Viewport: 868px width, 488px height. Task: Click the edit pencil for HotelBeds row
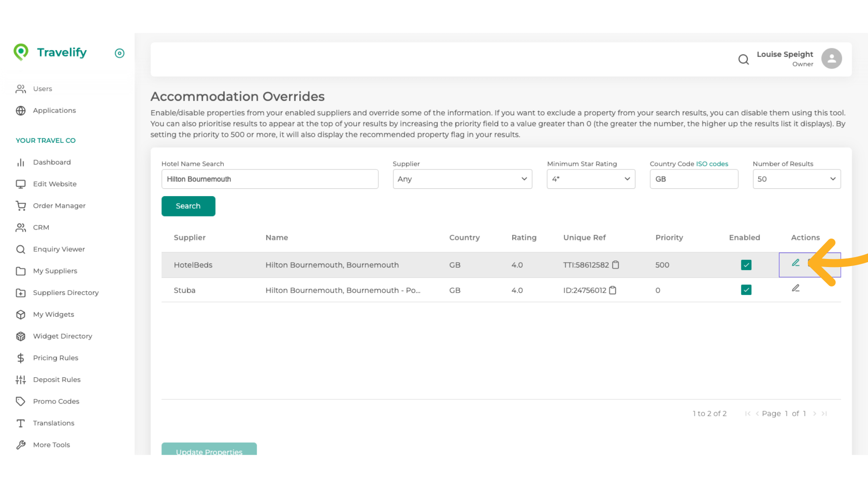pyautogui.click(x=796, y=263)
